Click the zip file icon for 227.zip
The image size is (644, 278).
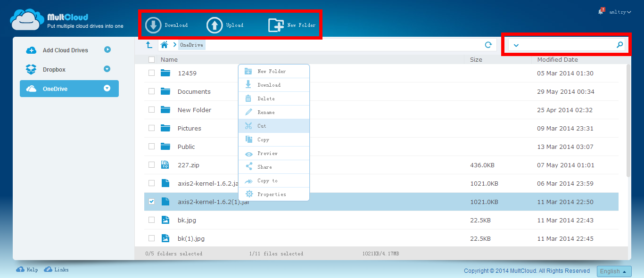[x=165, y=164]
